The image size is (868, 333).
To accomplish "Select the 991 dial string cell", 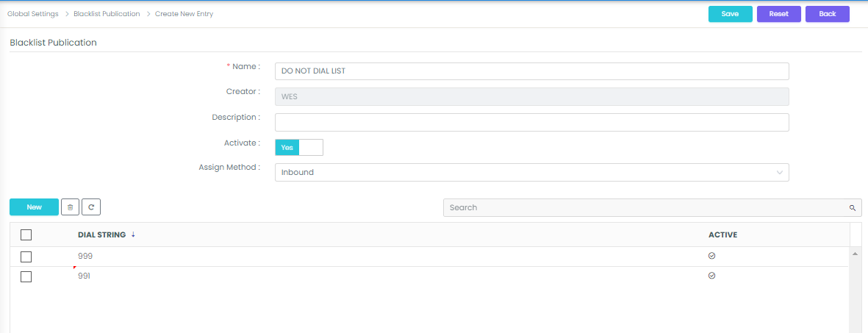I will tap(84, 276).
